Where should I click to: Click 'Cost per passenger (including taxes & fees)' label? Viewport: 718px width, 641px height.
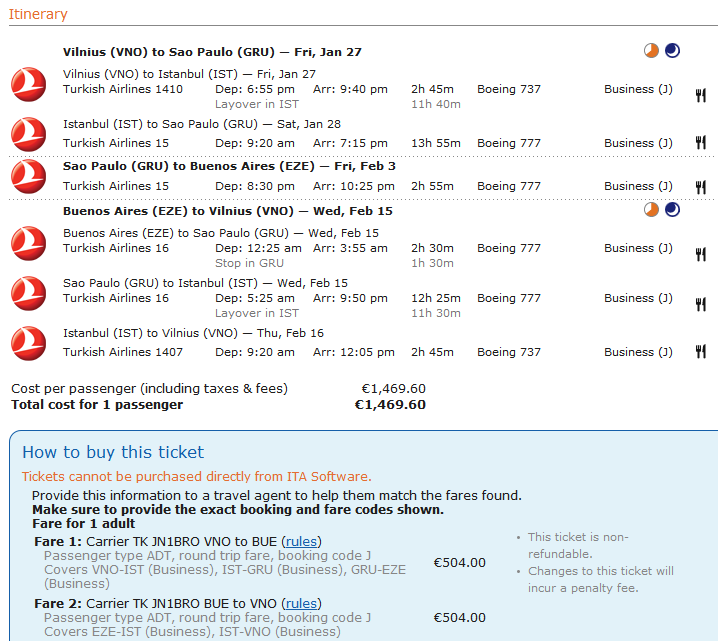[149, 389]
